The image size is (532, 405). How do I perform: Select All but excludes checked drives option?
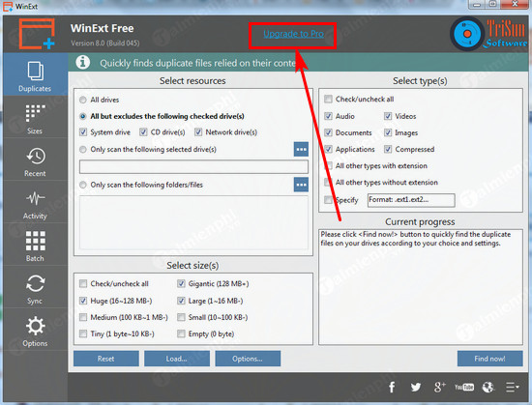(83, 116)
